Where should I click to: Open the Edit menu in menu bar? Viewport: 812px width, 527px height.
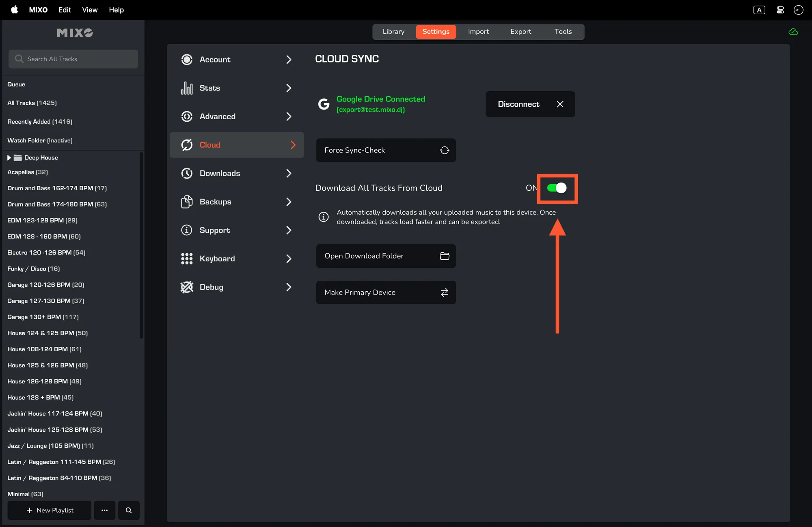point(65,10)
